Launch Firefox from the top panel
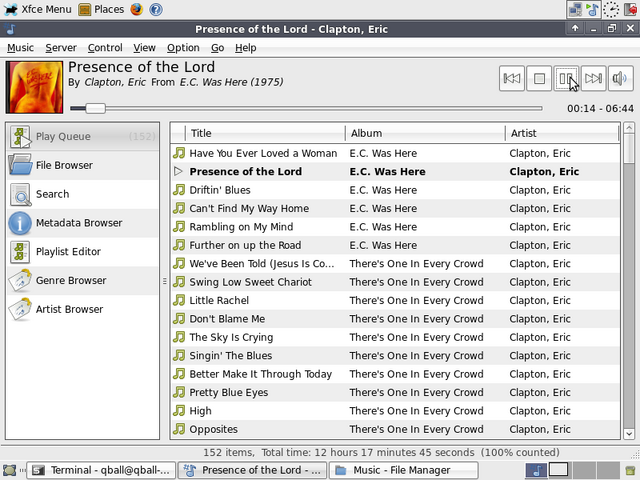 point(137,9)
